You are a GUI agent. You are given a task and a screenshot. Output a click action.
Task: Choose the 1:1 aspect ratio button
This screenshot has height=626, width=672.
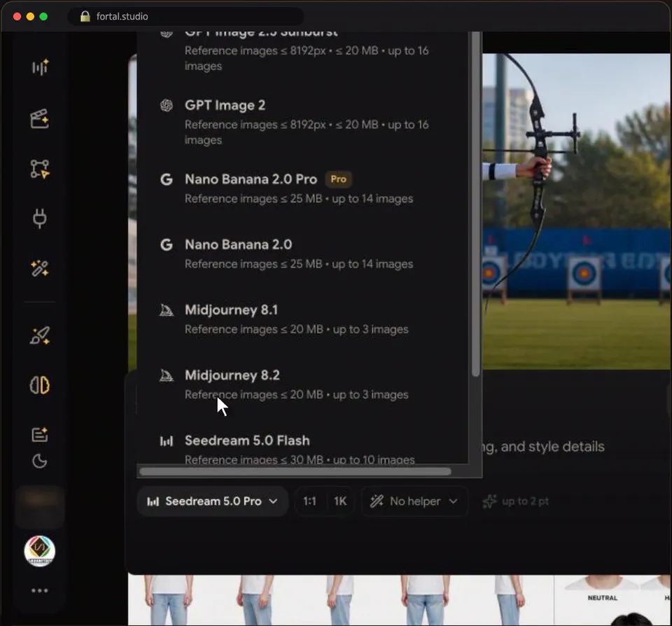[x=309, y=501]
